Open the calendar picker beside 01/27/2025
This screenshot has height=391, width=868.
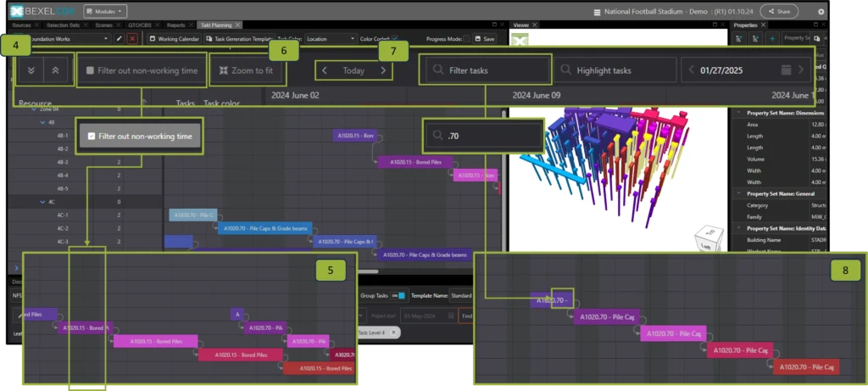coord(786,70)
